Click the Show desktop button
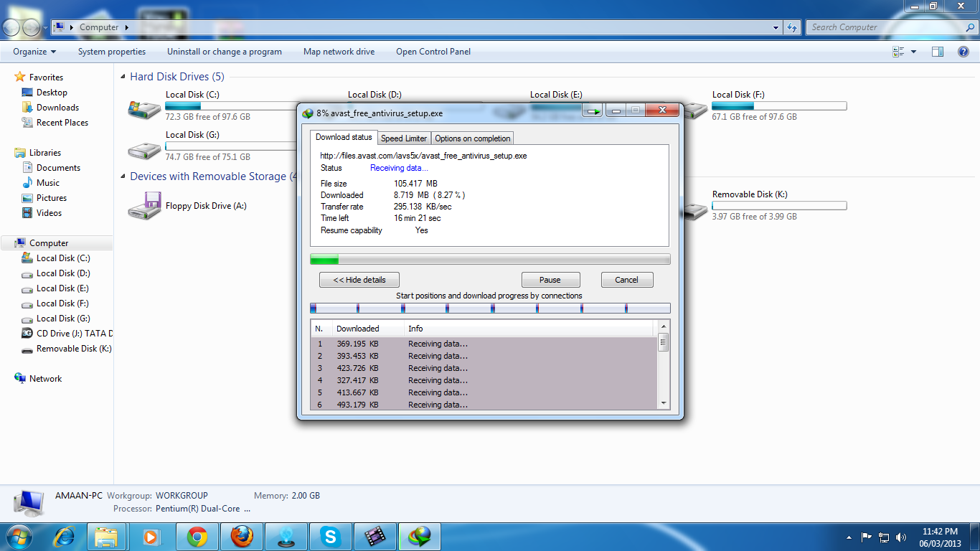This screenshot has width=980, height=551. pyautogui.click(x=975, y=537)
